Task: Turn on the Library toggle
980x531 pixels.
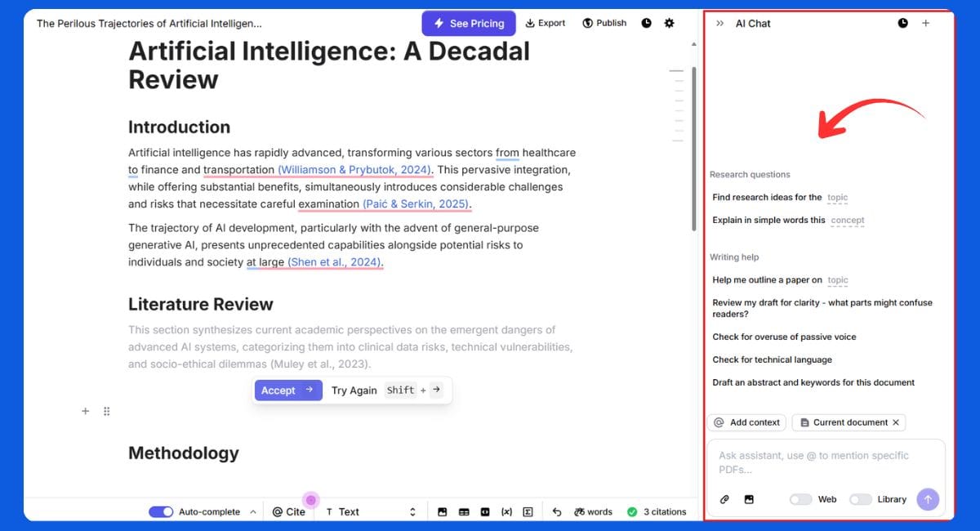Action: (x=860, y=499)
